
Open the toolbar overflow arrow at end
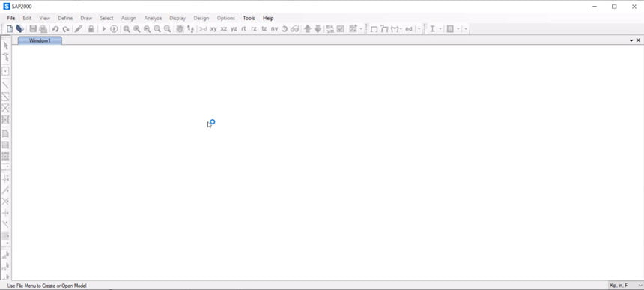coord(465,29)
